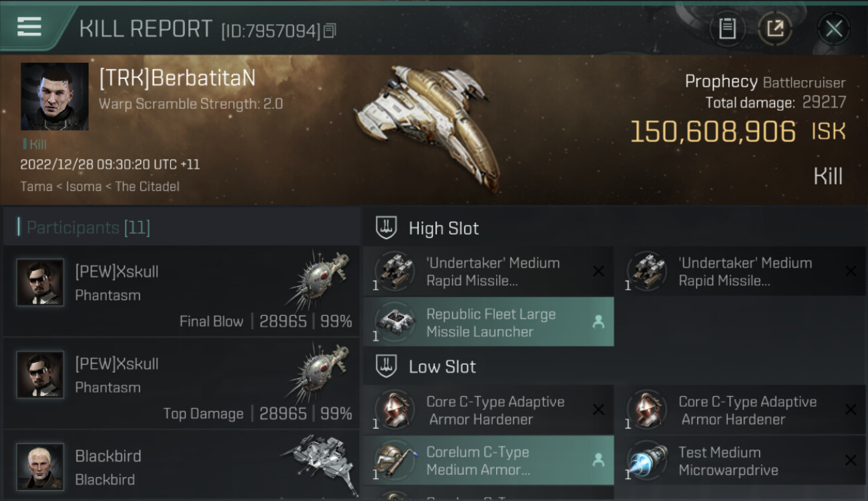The height and width of the screenshot is (501, 868).
Task: Click BerbatitaN's pilot portrait
Action: (55, 96)
